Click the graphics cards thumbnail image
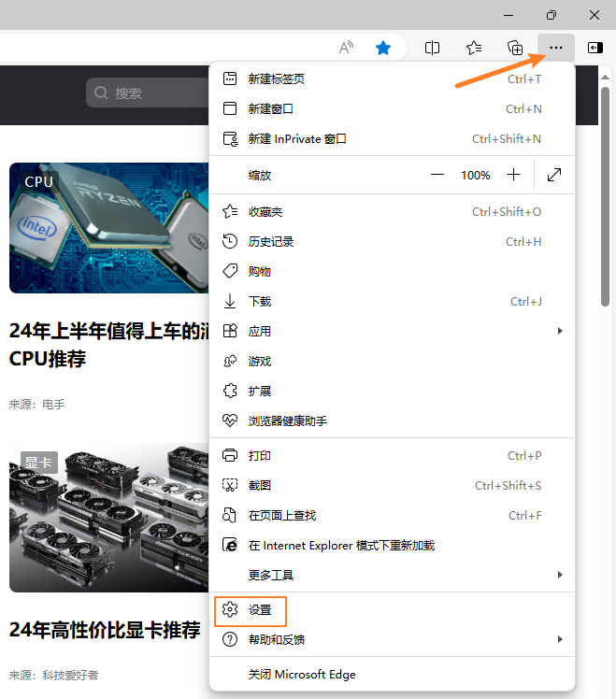The width and height of the screenshot is (616, 699). [108, 518]
